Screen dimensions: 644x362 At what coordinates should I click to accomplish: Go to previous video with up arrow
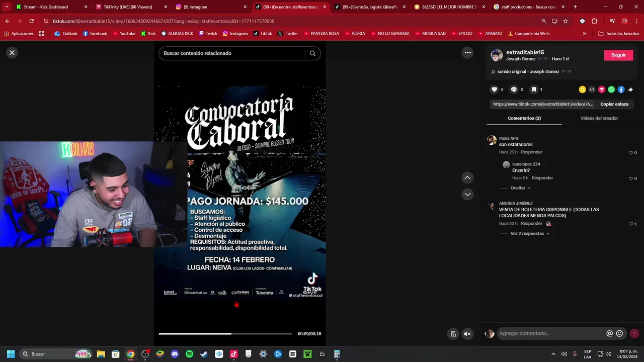467,177
